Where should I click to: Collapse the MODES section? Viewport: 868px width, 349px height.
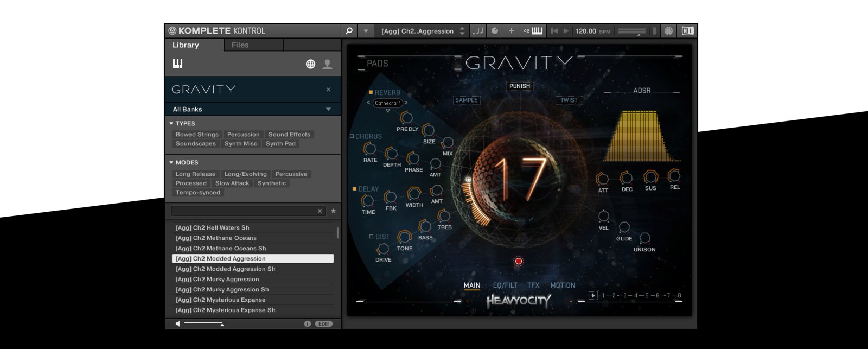[x=171, y=163]
